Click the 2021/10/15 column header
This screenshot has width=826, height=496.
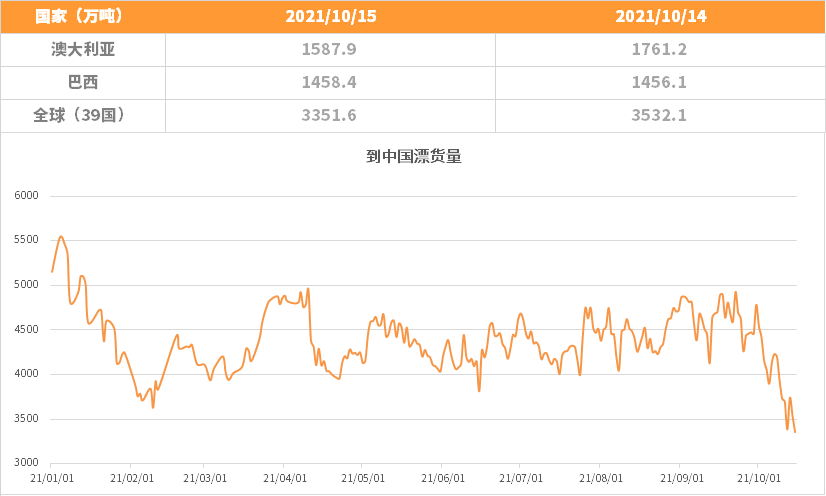[x=330, y=16]
